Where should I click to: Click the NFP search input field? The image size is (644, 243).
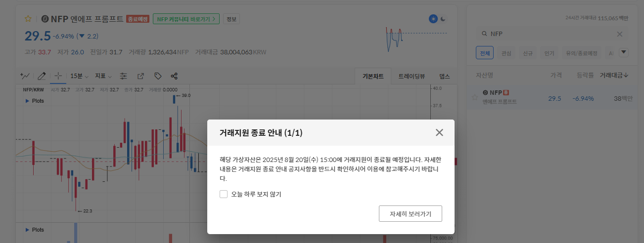coord(552,34)
